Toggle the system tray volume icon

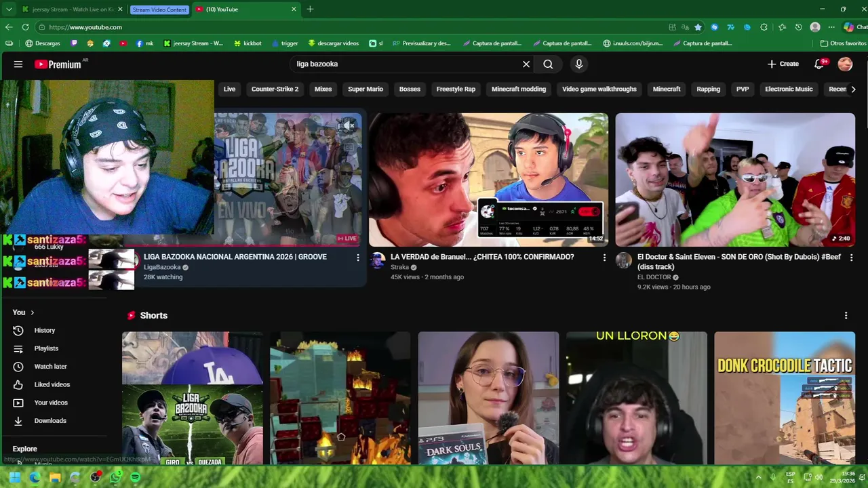[818, 477]
